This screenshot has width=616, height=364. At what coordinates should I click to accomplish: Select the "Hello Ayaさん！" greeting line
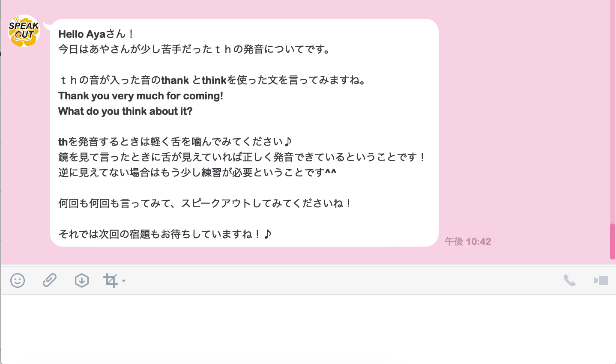tap(96, 34)
